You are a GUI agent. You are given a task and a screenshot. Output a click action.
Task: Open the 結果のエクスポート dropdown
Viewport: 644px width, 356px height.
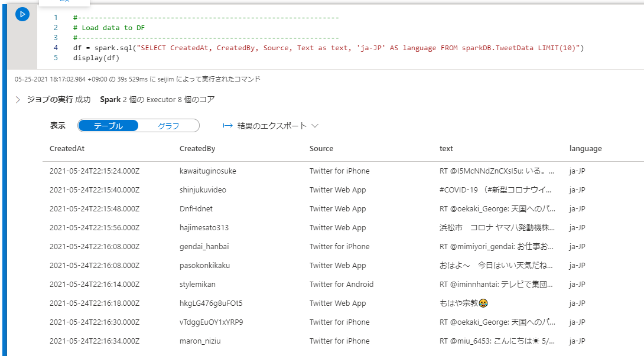tap(271, 126)
